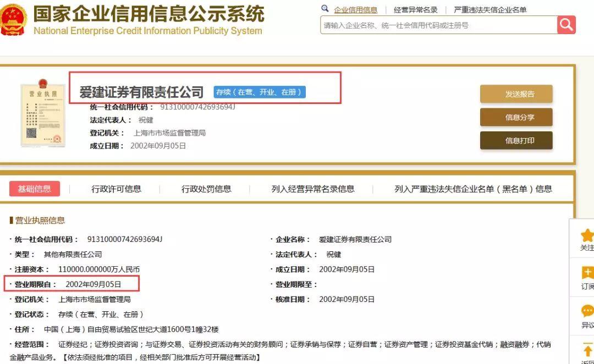Click the back-to-top arrow icon
594x364 pixels.
tap(588, 349)
